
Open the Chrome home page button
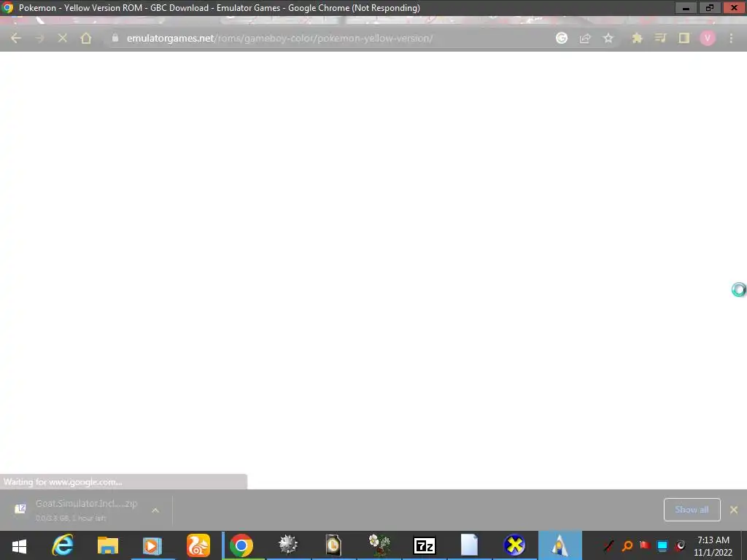[x=86, y=38]
